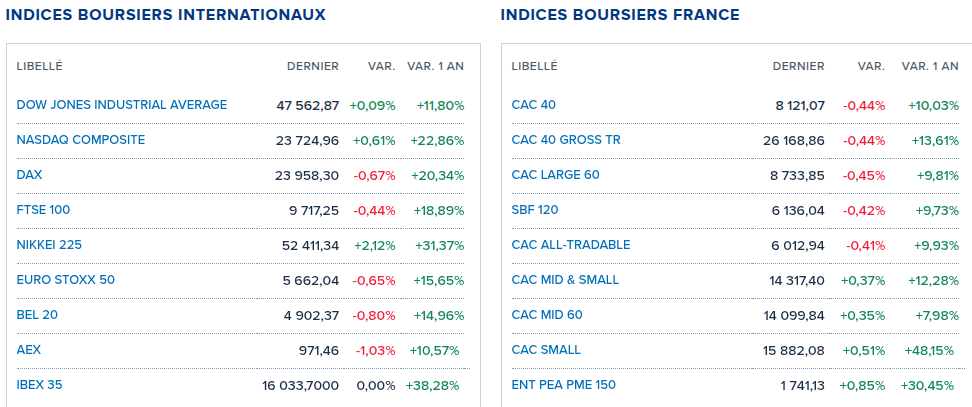Click the CAC All-Tradable link
This screenshot has width=972, height=407.
571,245
